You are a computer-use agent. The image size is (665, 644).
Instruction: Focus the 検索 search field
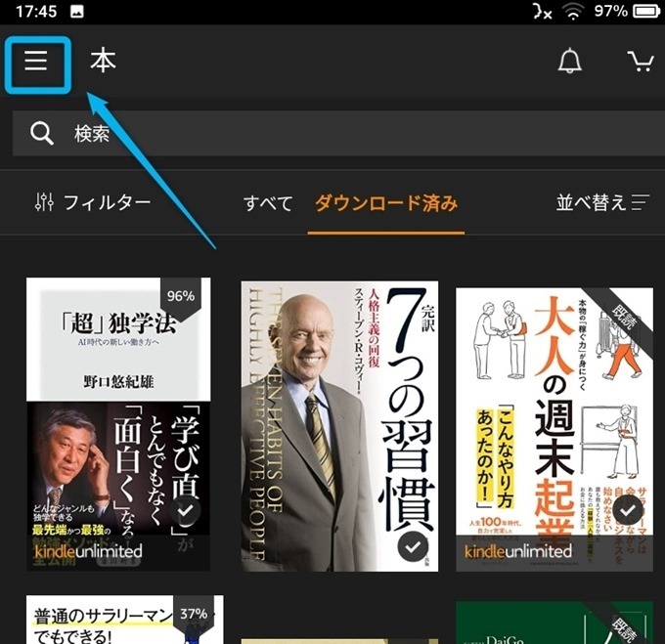[339, 134]
